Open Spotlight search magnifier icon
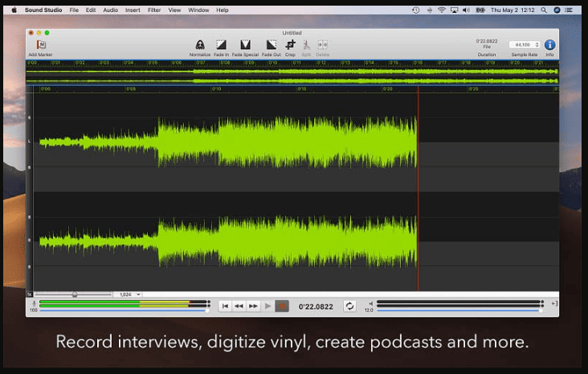Viewport: 588px width, 374px height. (544, 10)
